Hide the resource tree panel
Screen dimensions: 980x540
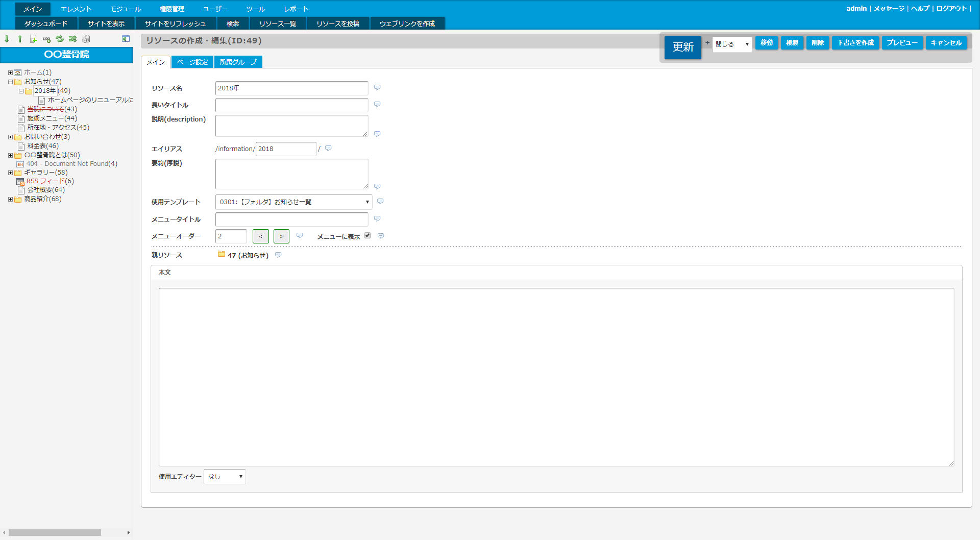pyautogui.click(x=126, y=39)
